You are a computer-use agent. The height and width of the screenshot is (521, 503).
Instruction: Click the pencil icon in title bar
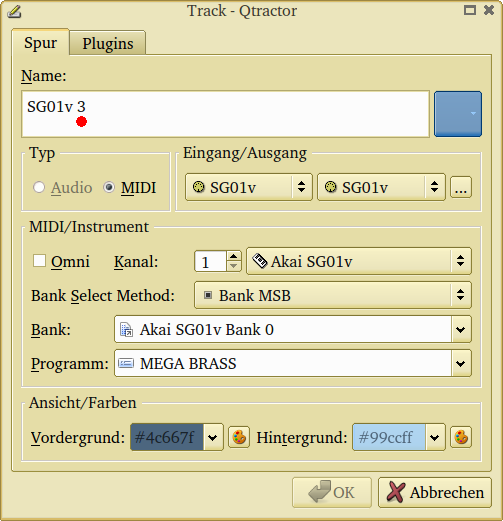pyautogui.click(x=14, y=12)
